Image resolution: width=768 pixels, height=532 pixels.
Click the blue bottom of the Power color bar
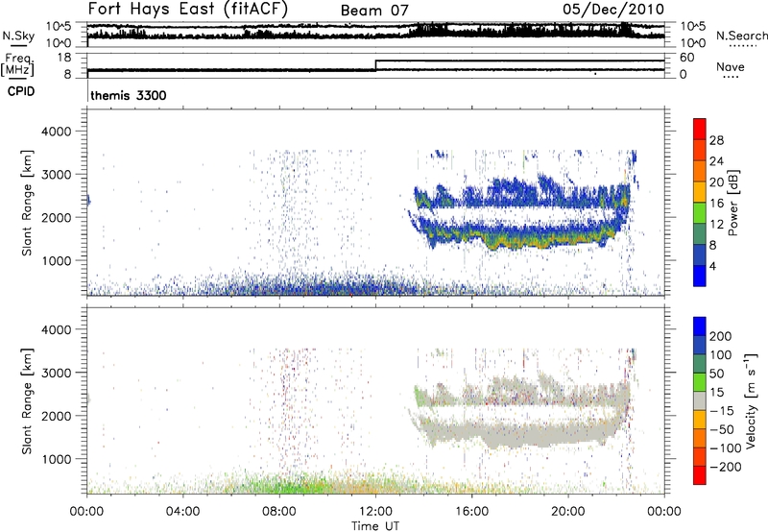pos(700,276)
